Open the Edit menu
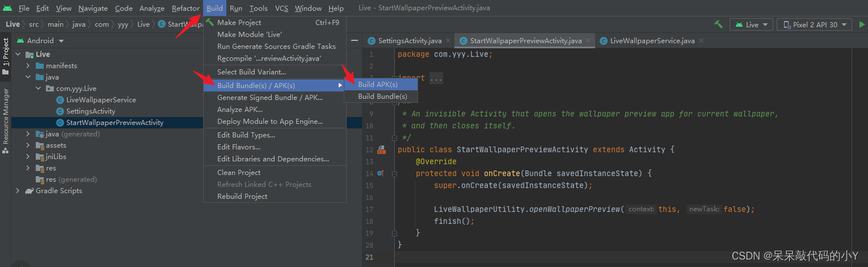868x267 pixels. pos(43,8)
